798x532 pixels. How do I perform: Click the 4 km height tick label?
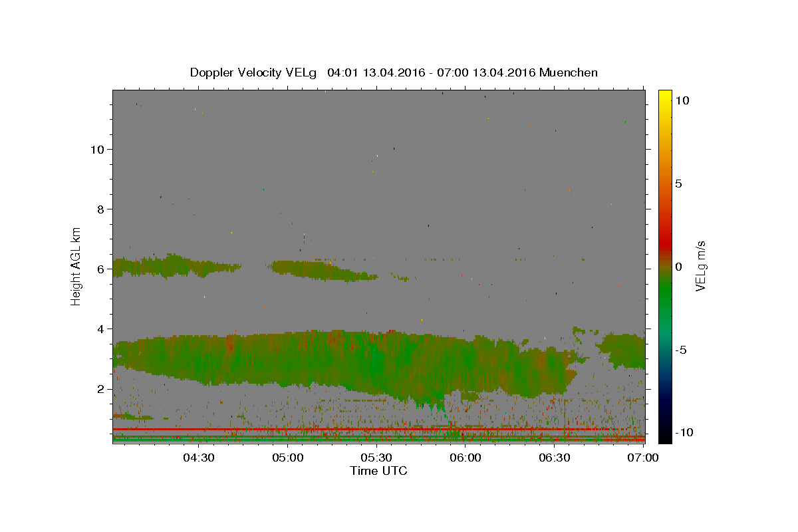(100, 329)
